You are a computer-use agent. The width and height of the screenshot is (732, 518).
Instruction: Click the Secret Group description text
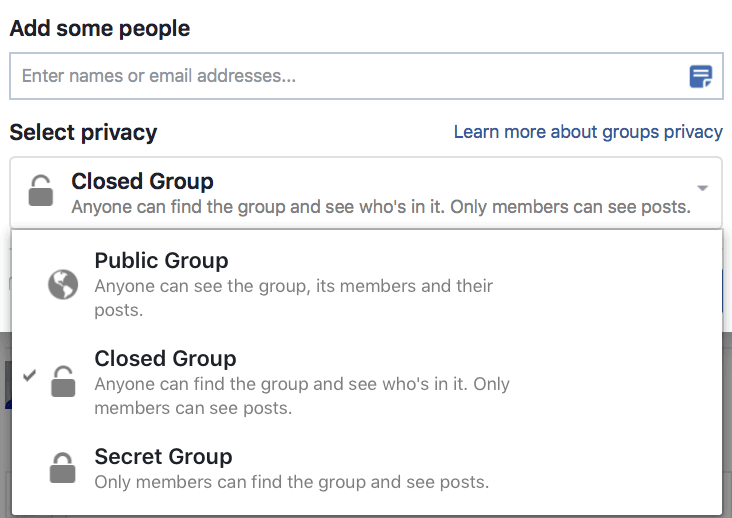click(291, 482)
